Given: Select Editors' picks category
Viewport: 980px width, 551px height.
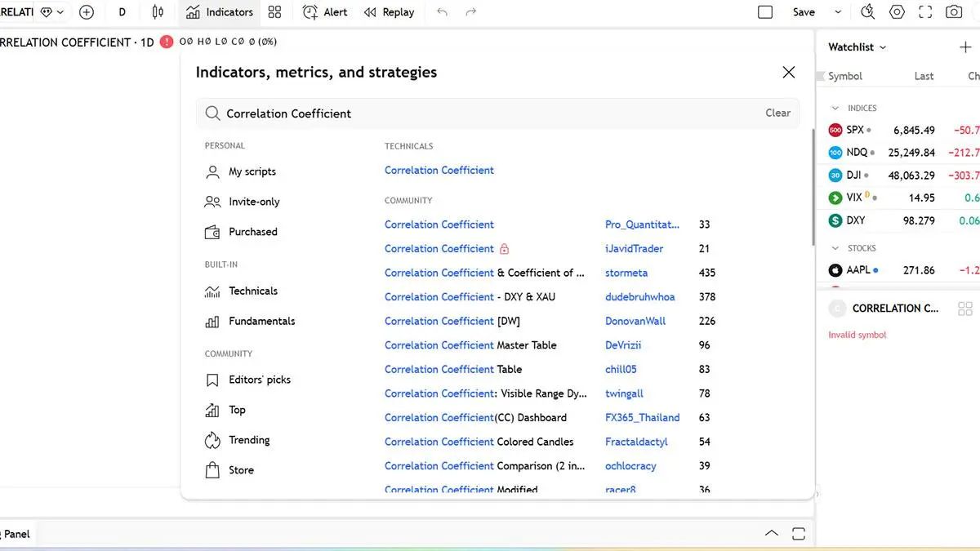Looking at the screenshot, I should point(259,380).
